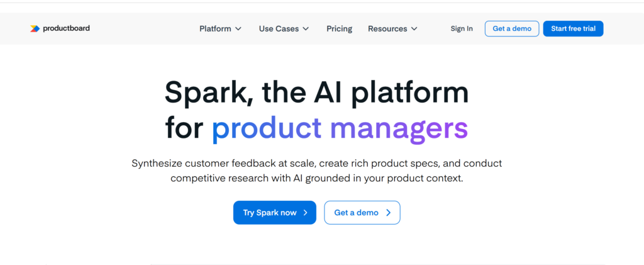Click the Try Spark now button label
Viewport: 644px width, 265px height.
pos(270,213)
